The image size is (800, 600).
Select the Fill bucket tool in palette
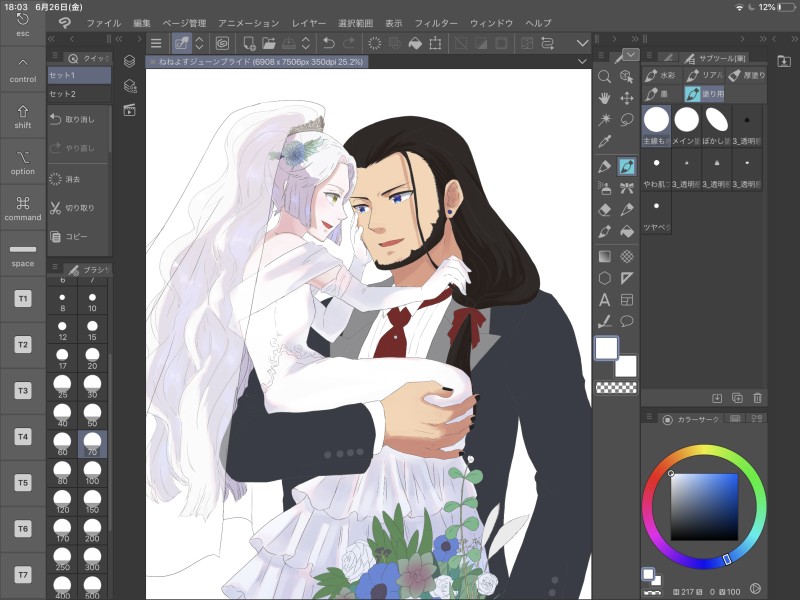click(627, 231)
